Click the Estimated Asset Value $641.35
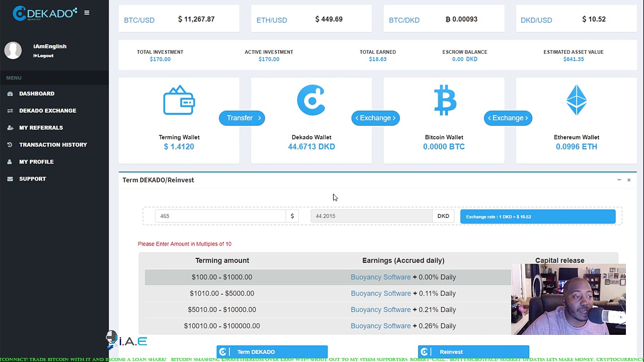The width and height of the screenshot is (644, 362). pos(574,59)
